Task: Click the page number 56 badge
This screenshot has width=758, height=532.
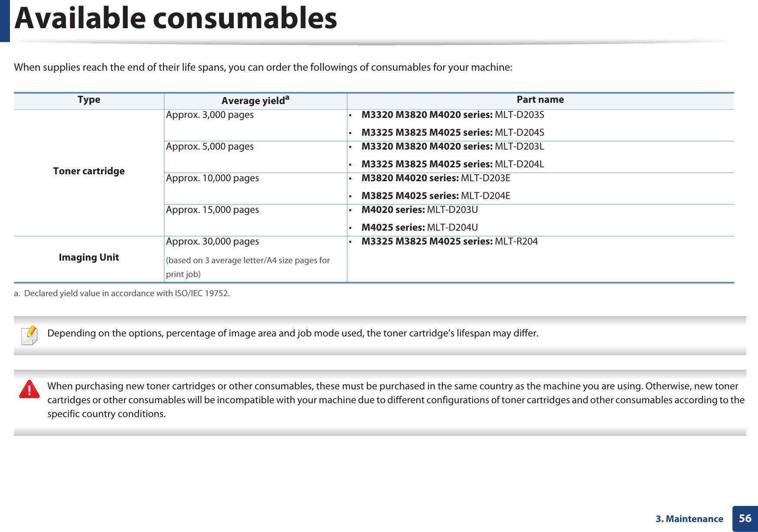Action: click(745, 519)
